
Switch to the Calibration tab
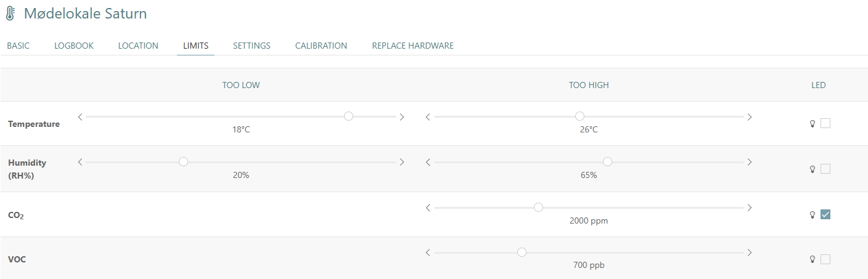[321, 46]
